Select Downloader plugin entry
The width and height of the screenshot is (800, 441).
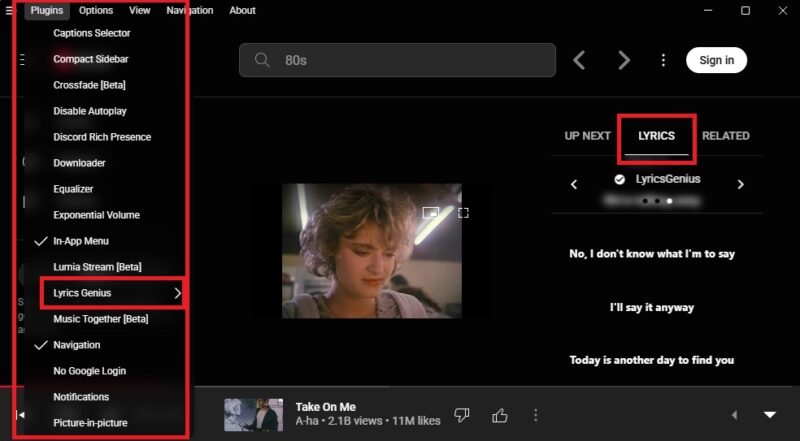(x=80, y=163)
